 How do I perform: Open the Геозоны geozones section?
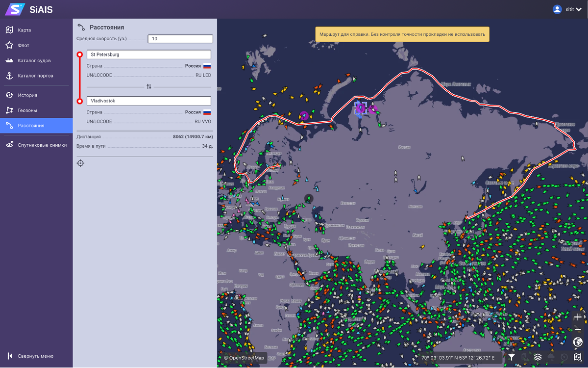coord(36,110)
